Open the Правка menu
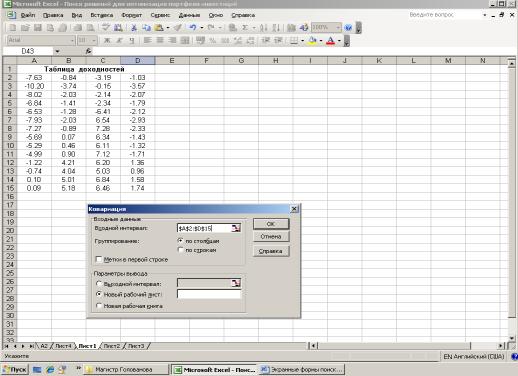Image resolution: width=518 pixels, height=376 pixels. click(x=53, y=15)
